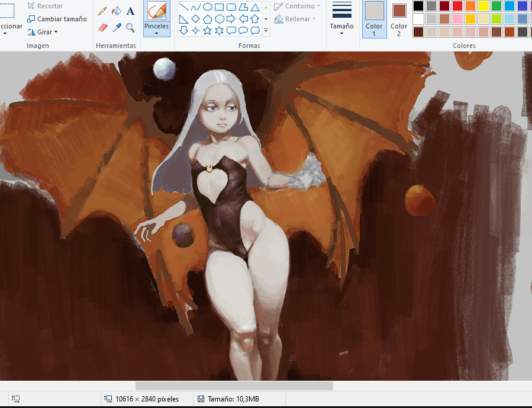The image size is (532, 408).
Task: Choose the rectangle shape
Action: click(219, 7)
